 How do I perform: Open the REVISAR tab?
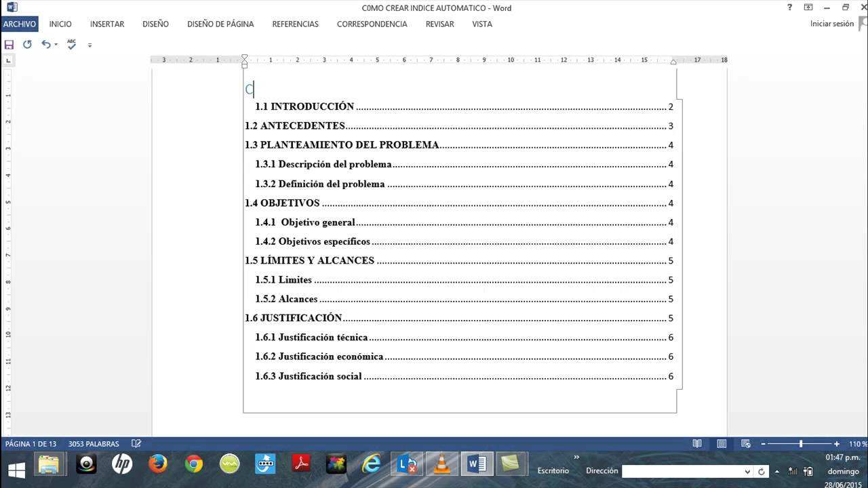click(x=440, y=24)
